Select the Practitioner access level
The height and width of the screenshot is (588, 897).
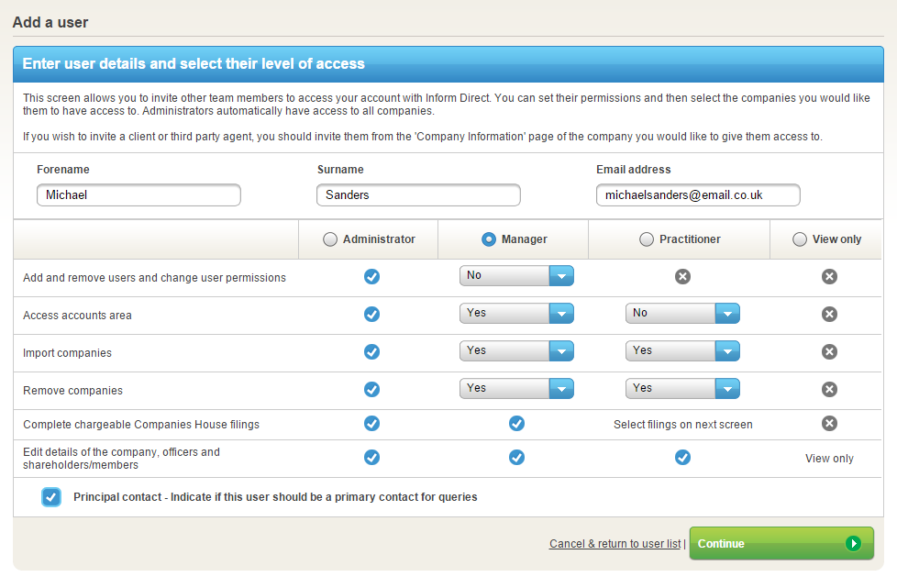pos(647,239)
